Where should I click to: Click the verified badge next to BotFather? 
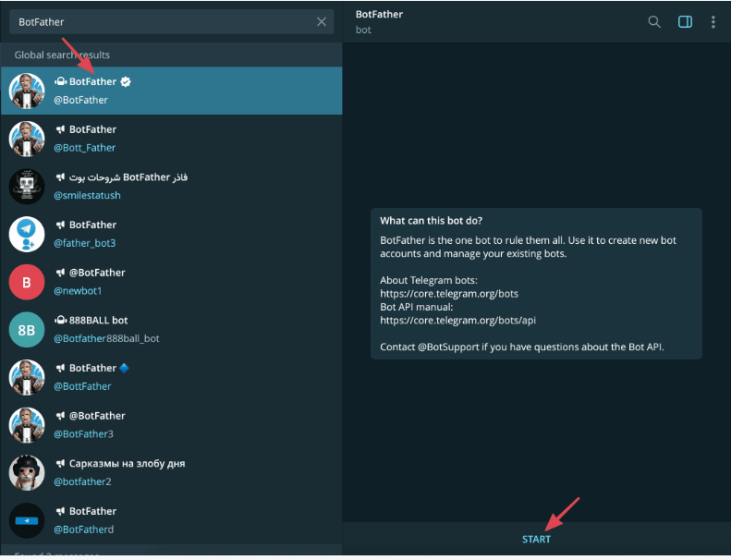[x=126, y=82]
